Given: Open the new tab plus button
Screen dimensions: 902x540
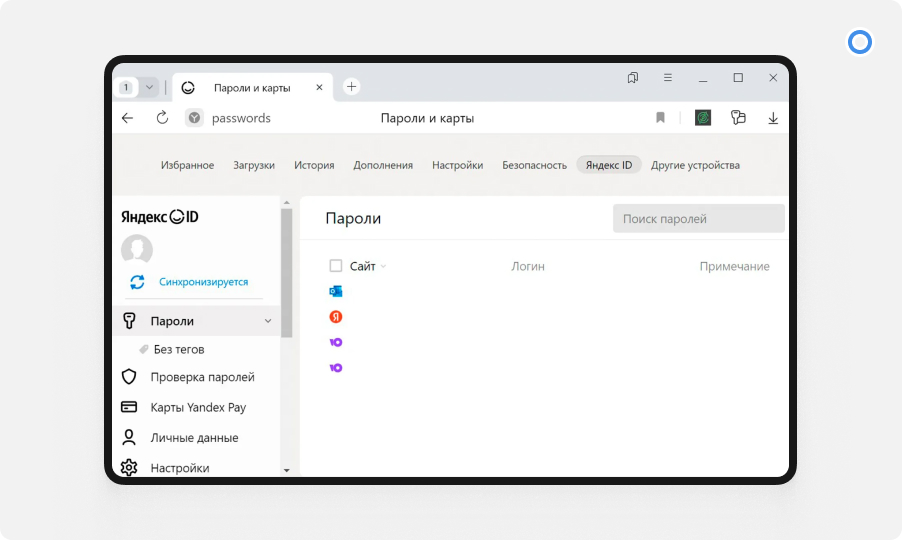Looking at the screenshot, I should coord(351,87).
